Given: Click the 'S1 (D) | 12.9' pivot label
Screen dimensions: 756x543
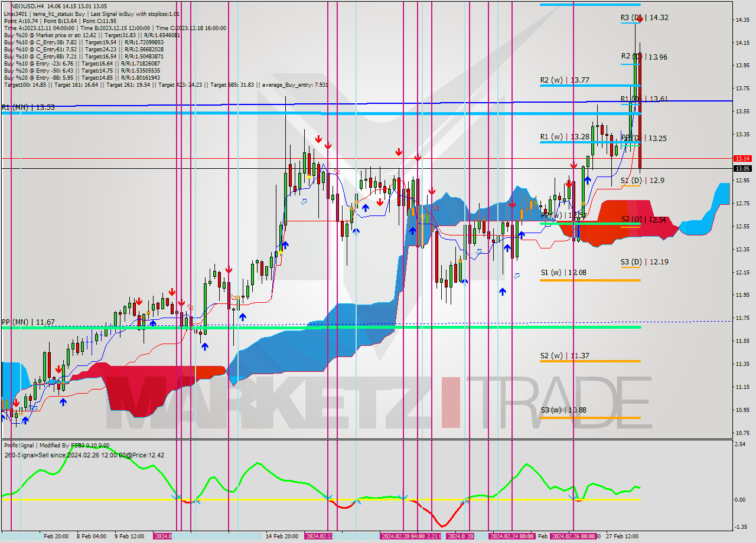Looking at the screenshot, I should point(643,180).
